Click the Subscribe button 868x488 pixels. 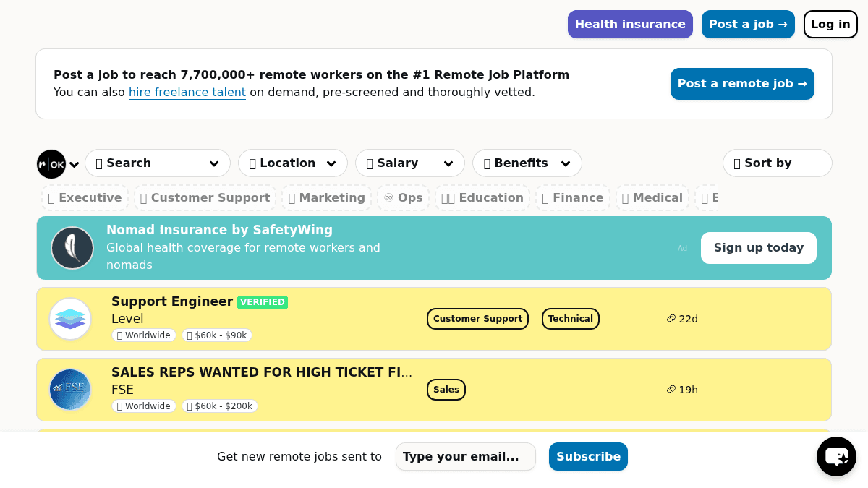(588, 457)
